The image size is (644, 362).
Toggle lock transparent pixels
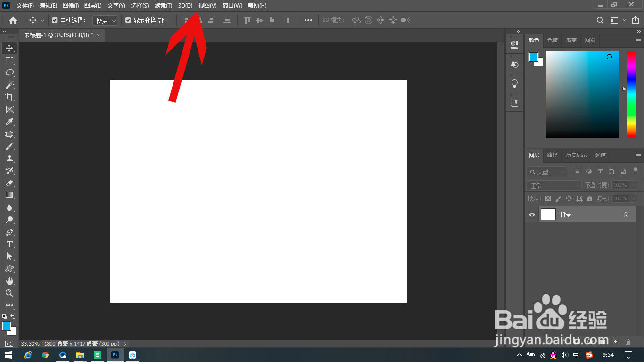tap(548, 198)
